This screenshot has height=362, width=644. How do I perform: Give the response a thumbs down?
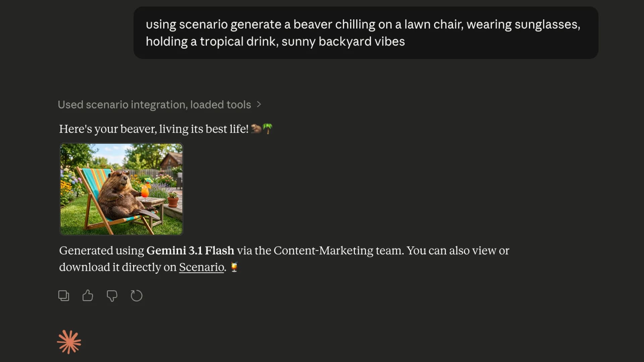tap(112, 296)
